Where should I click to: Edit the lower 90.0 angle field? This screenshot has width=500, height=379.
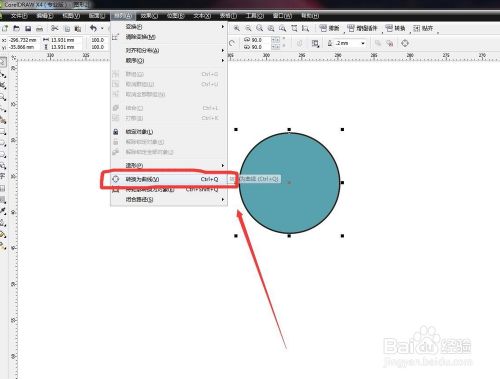click(261, 47)
